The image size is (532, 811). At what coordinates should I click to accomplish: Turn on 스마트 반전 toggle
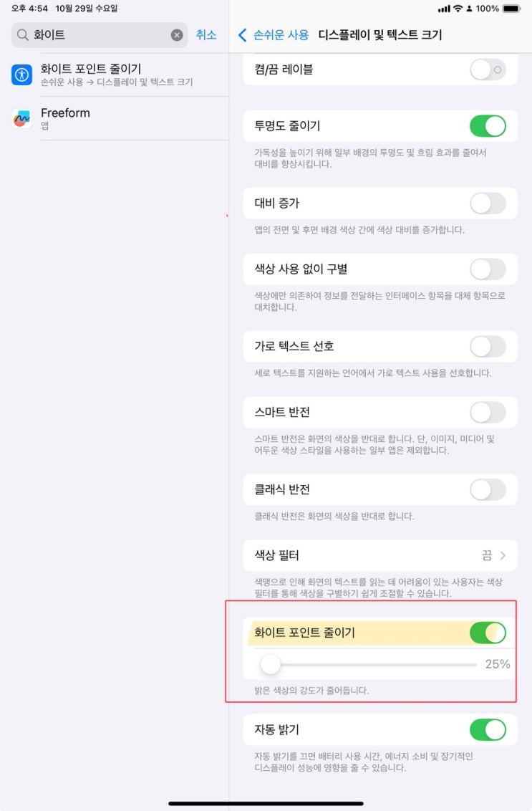click(x=488, y=412)
